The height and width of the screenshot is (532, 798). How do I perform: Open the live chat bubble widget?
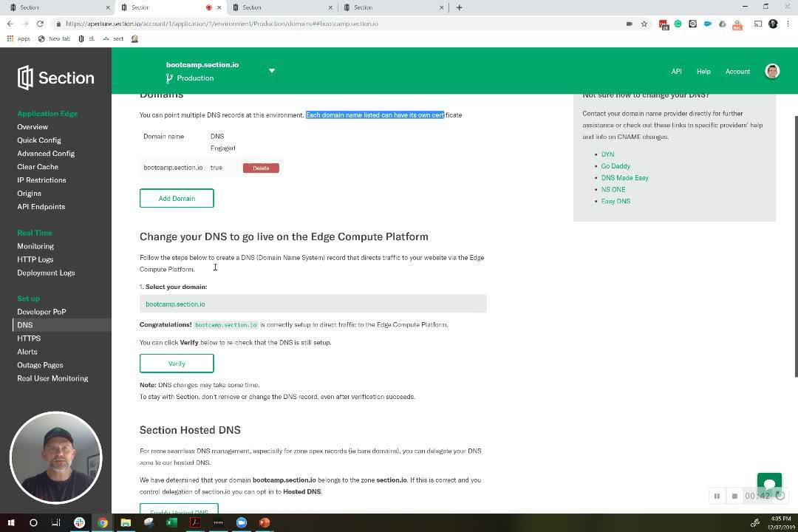click(769, 484)
